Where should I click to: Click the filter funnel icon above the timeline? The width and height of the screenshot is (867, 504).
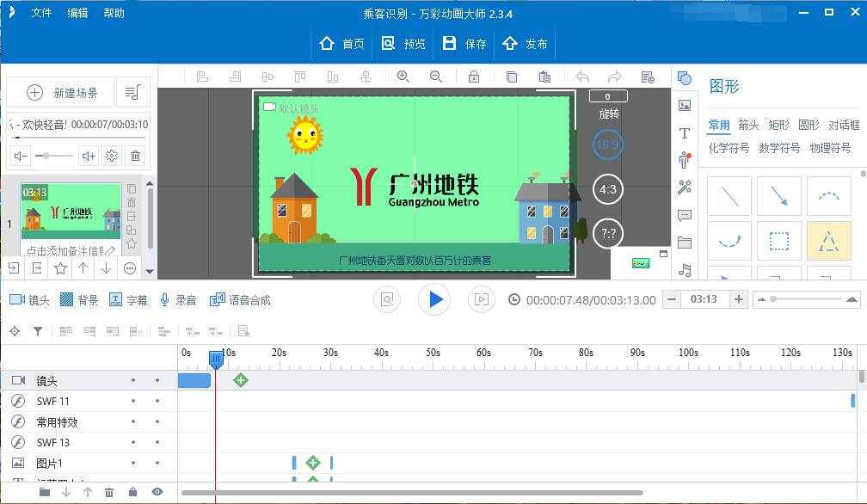pos(38,331)
